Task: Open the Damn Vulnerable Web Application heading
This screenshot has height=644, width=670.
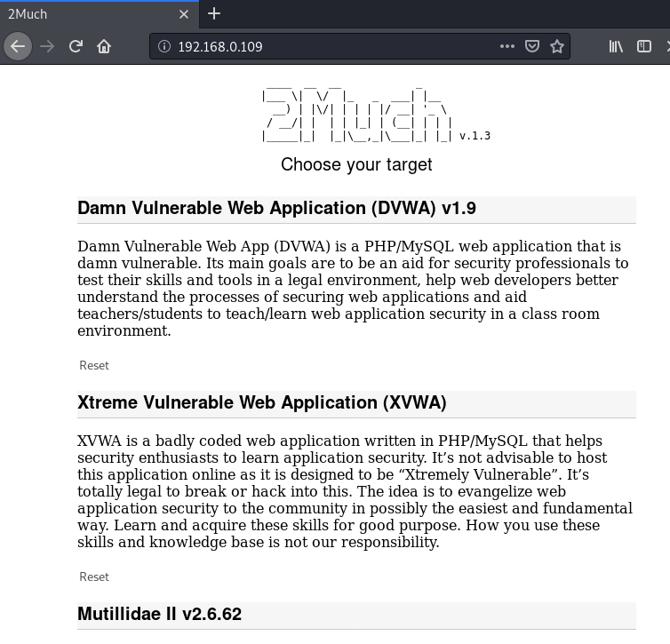Action: pyautogui.click(x=276, y=208)
